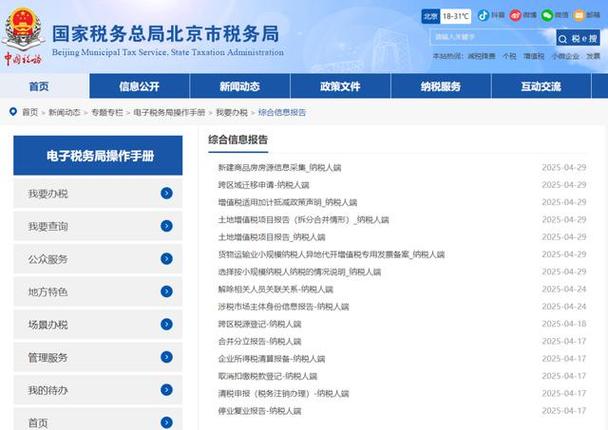Open article 增值税适用加计抵减政策声明_纳税人端

(x=287, y=202)
